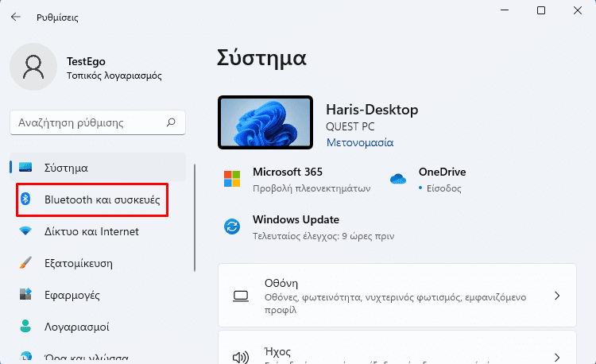Screen dimensions: 596x364
Task: Click the Οθόνη display icon
Action: [x=241, y=296]
